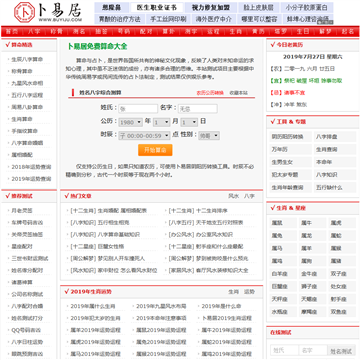Open 车牌号码吉凶 in left sidebar
This screenshot has width=360, height=360.
(x=27, y=223)
